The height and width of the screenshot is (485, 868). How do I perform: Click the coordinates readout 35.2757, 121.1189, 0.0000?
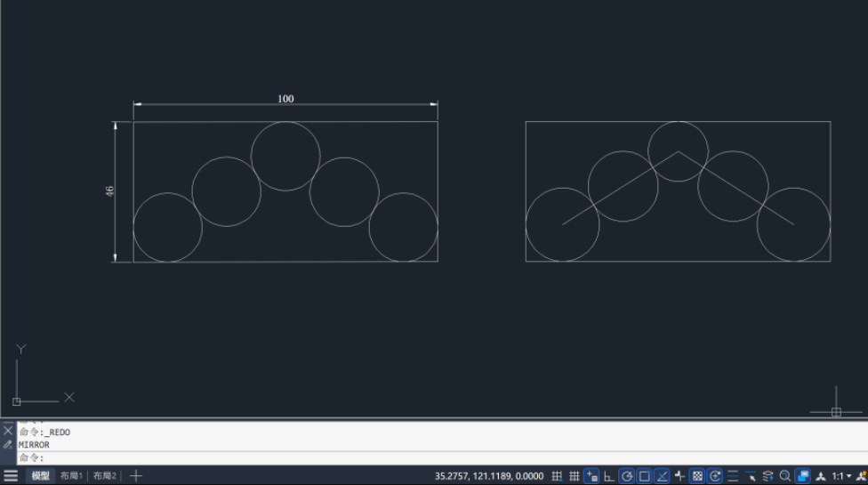[489, 476]
